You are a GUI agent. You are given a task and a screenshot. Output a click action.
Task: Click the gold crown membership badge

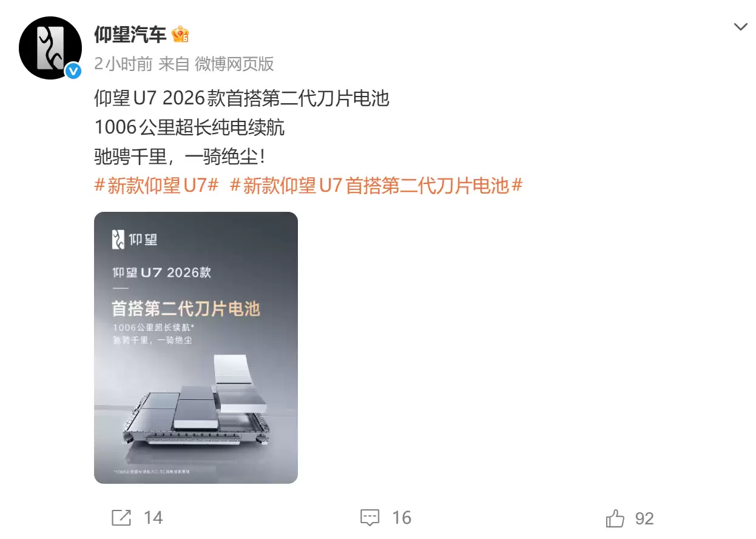[x=180, y=35]
